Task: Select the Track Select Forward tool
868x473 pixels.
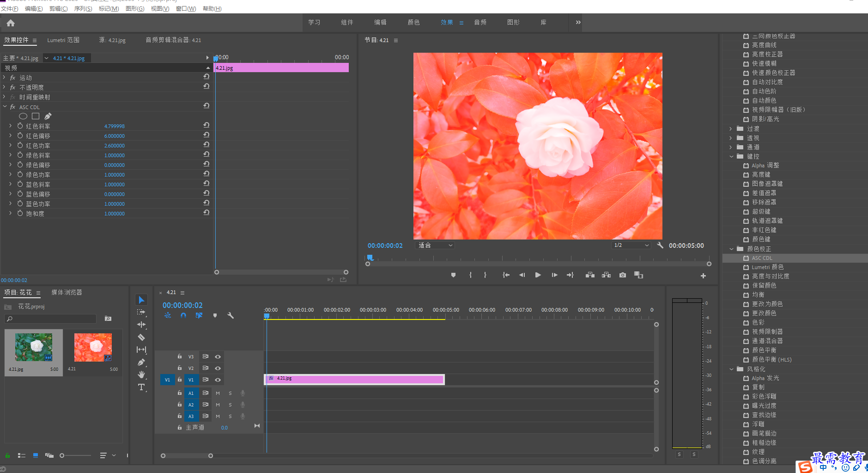Action: 141,312
